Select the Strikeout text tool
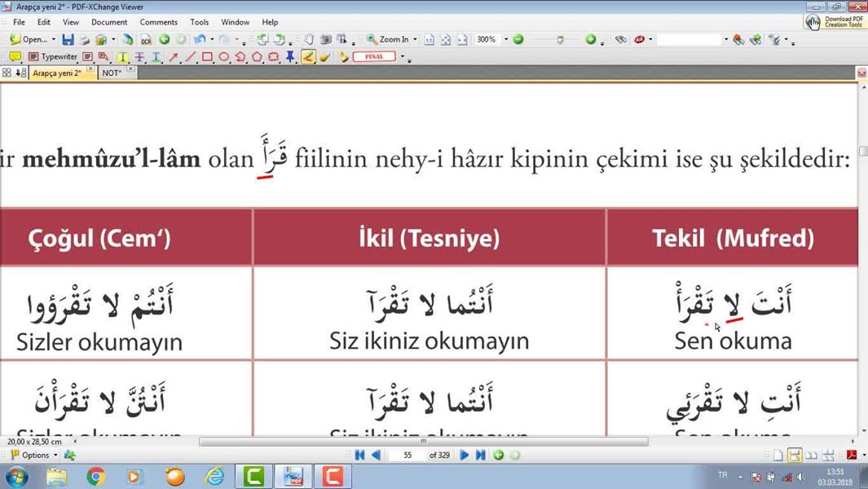The image size is (868, 489). 139,56
